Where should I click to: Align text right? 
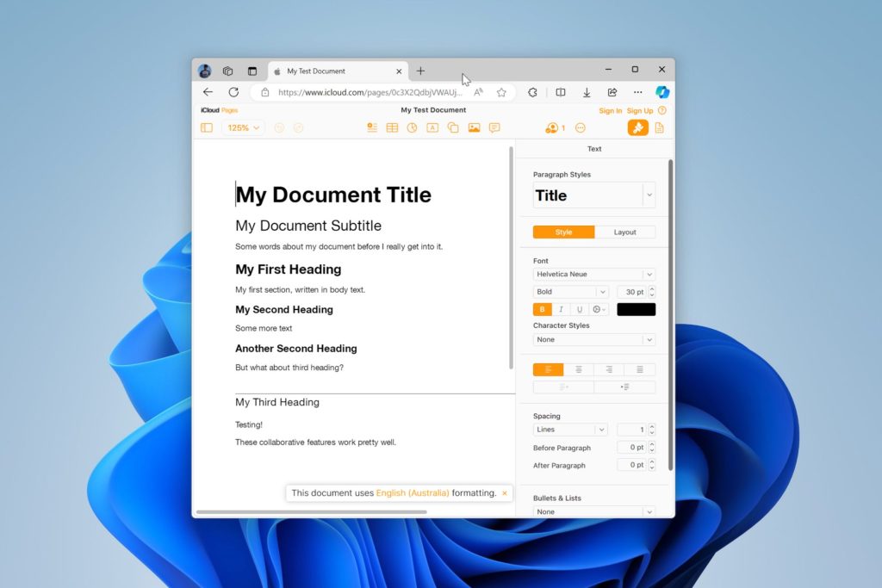click(x=609, y=369)
